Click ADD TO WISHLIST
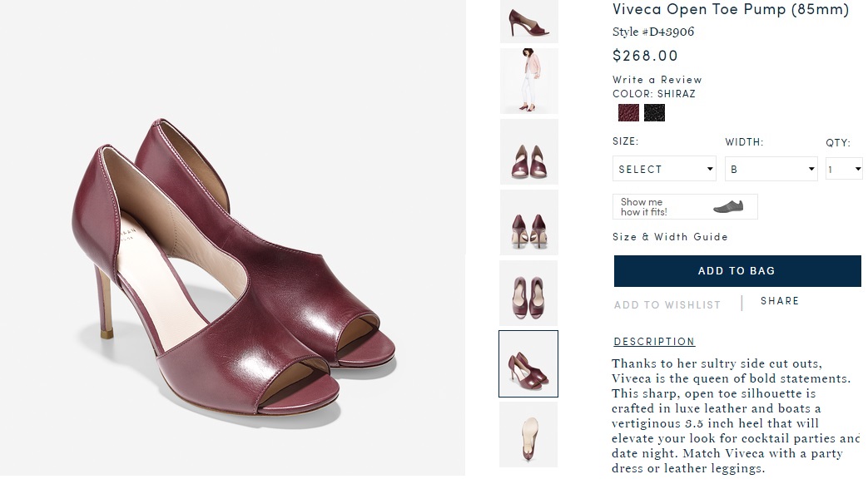This screenshot has height=484, width=868. pos(667,304)
